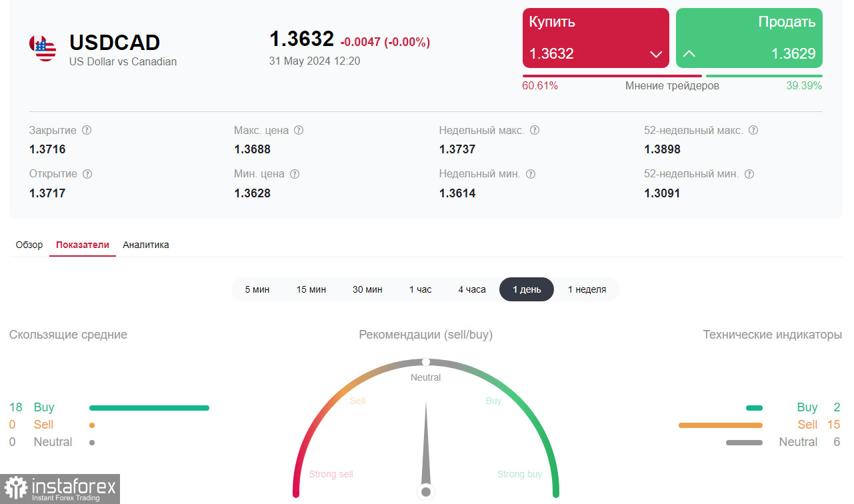The image size is (854, 504).
Task: Switch to the Показатели tab
Action: 83,245
